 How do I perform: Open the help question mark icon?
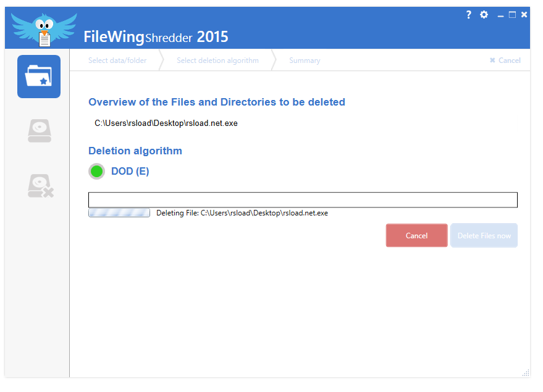[x=469, y=15]
